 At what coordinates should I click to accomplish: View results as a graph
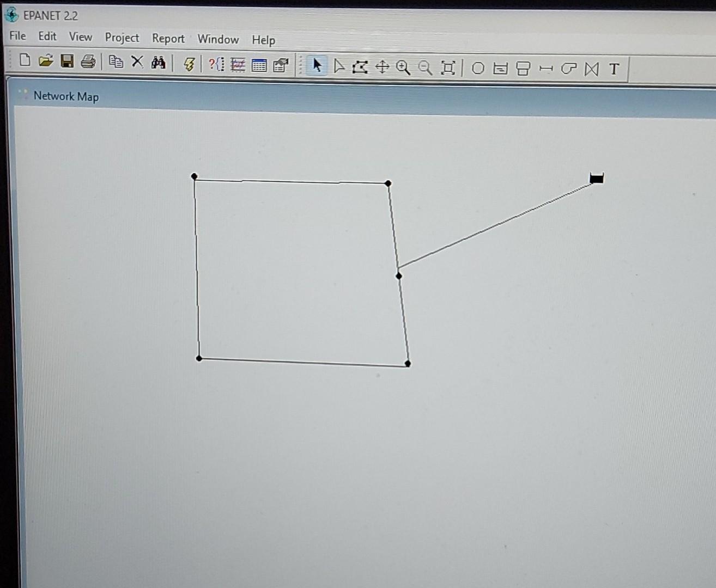237,65
